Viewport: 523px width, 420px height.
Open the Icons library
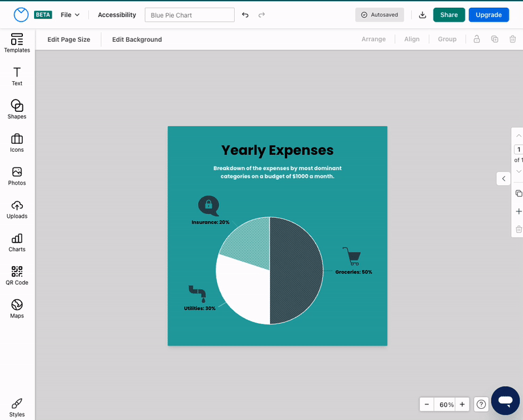pyautogui.click(x=16, y=143)
